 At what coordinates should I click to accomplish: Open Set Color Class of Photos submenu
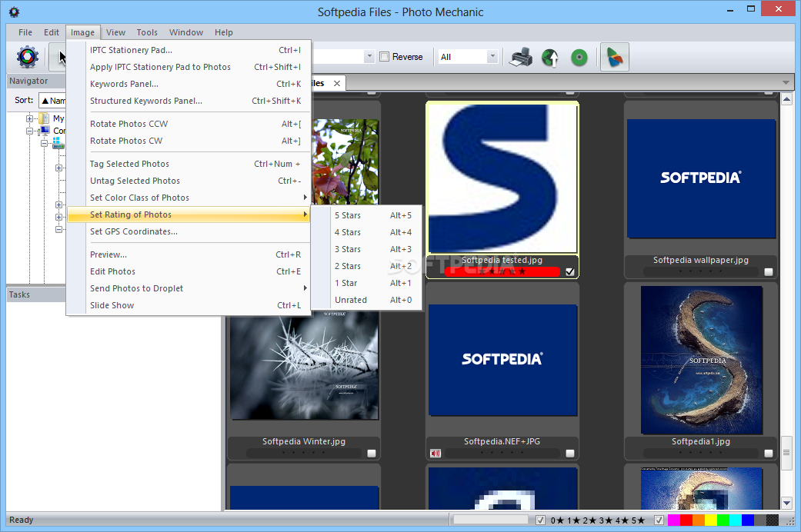point(189,198)
